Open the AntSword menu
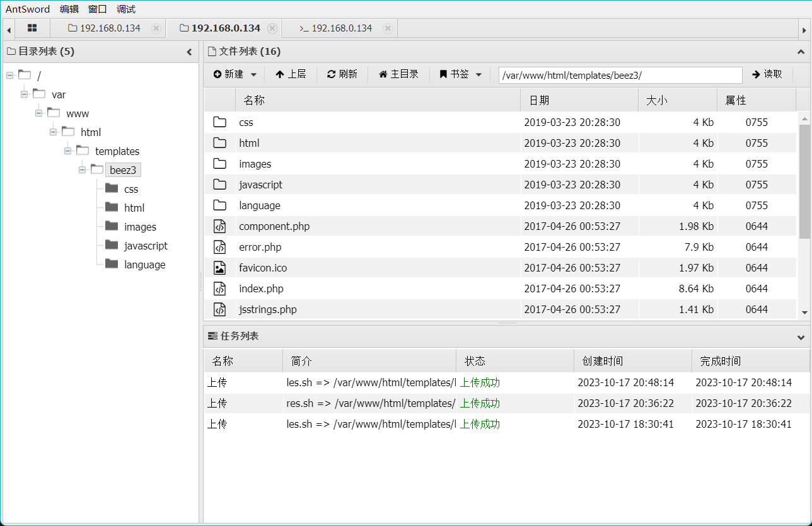Screen dimensions: 812x526 coord(28,9)
